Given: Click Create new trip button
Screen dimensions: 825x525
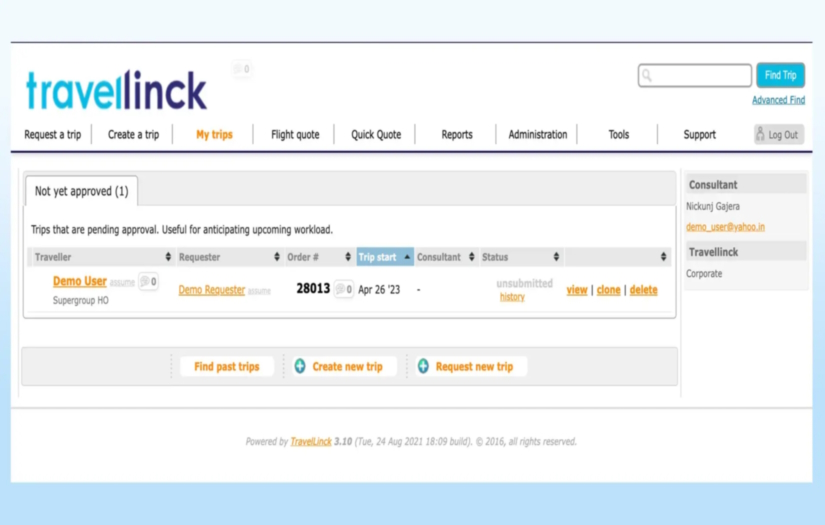Looking at the screenshot, I should click(345, 366).
